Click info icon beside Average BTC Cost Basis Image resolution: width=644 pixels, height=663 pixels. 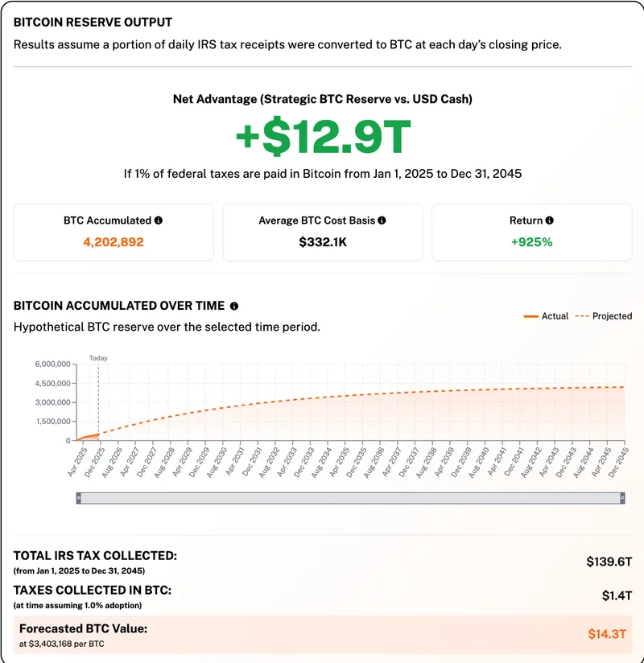[x=382, y=220]
